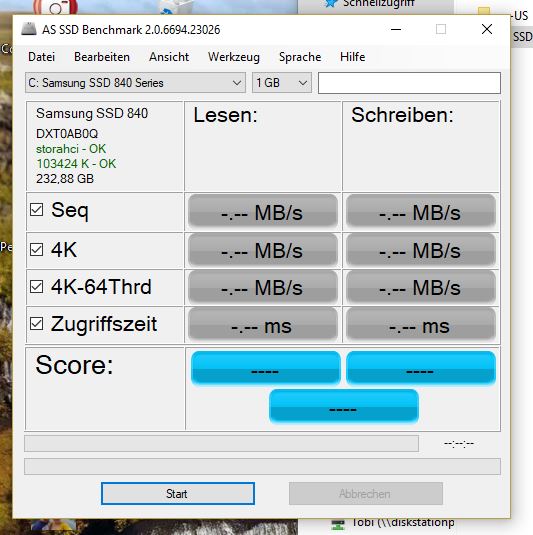Open the Sprache menu
533x535 pixels.
coord(300,57)
